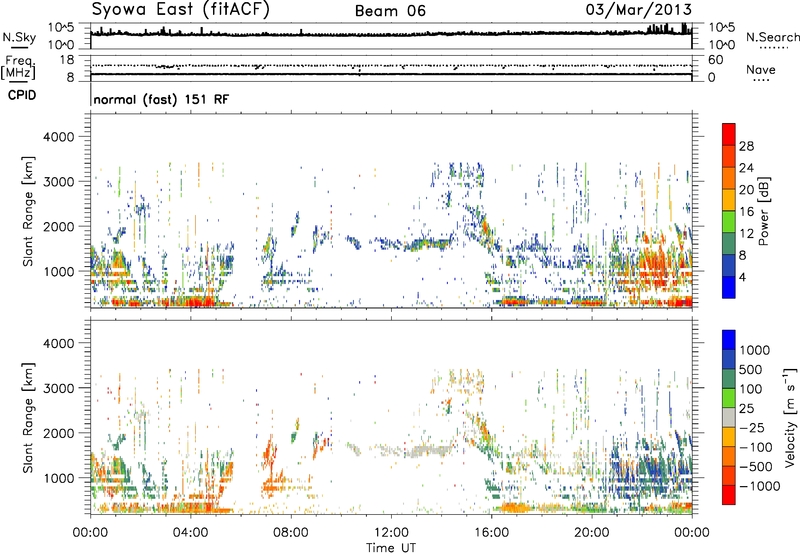800x554 pixels.
Task: Pick Velocity segment between -100 and -500
Action: click(729, 457)
